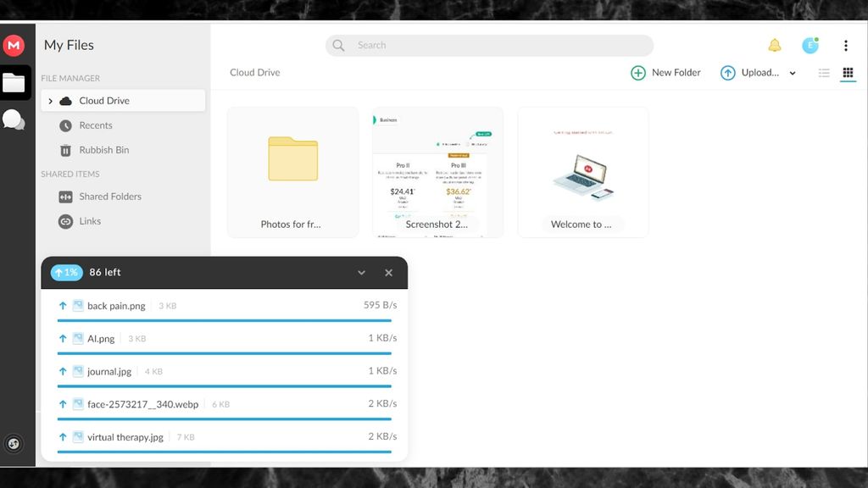This screenshot has width=868, height=488.
Task: Click the upload status badge showing 1%
Action: coord(67,272)
